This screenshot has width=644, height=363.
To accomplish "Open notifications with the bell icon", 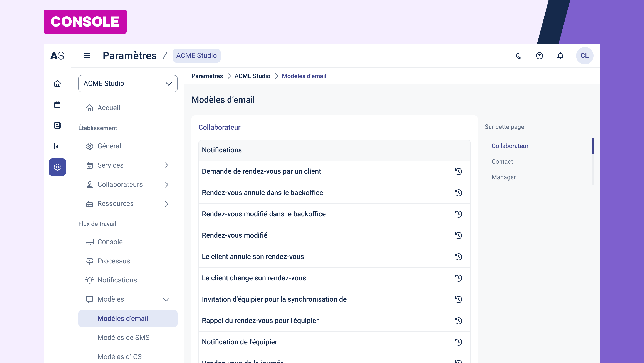I will tap(560, 55).
